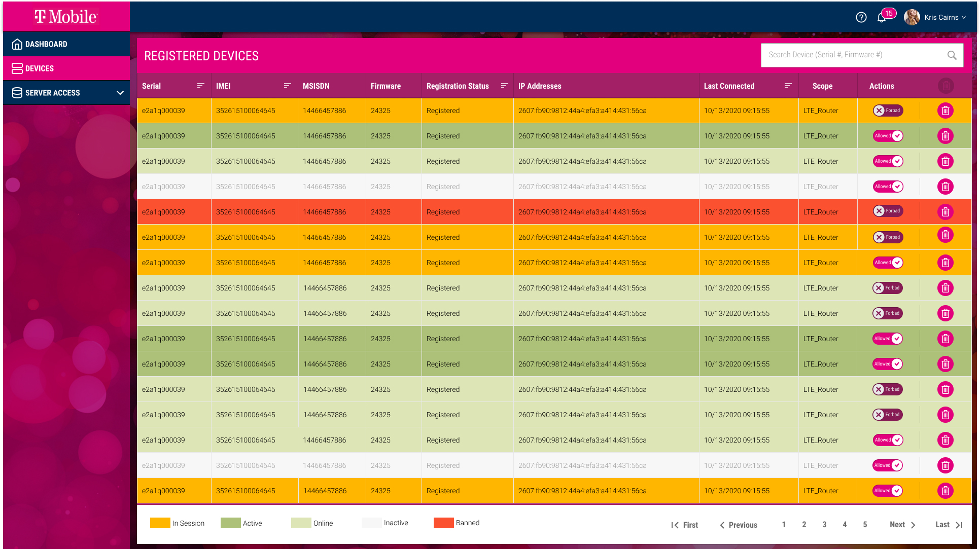The height and width of the screenshot is (549, 980).
Task: Click the search magnifier icon
Action: click(952, 55)
